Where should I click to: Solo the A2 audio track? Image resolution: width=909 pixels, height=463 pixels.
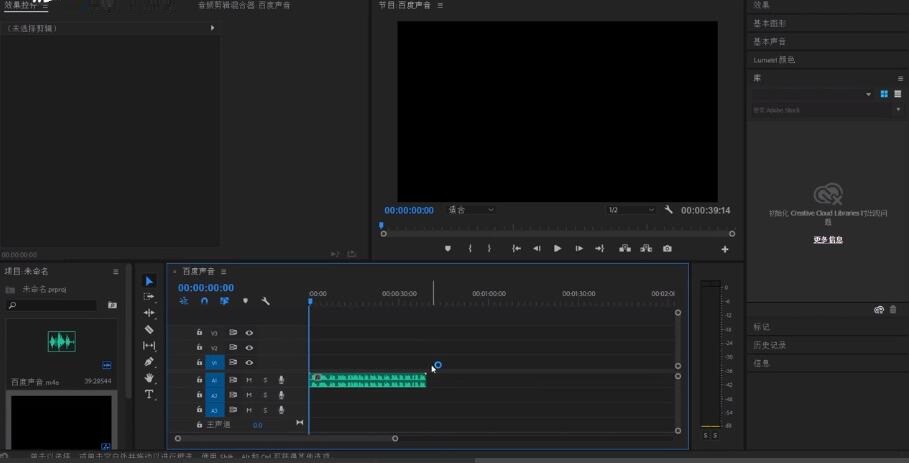266,395
